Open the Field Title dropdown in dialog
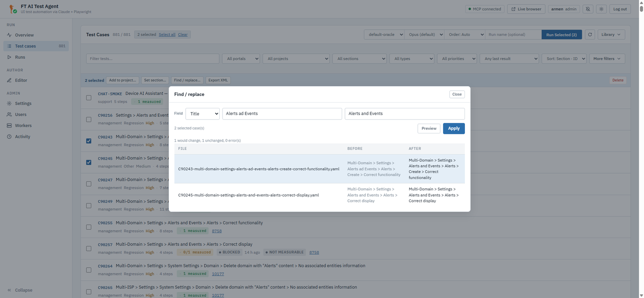 click(x=202, y=114)
